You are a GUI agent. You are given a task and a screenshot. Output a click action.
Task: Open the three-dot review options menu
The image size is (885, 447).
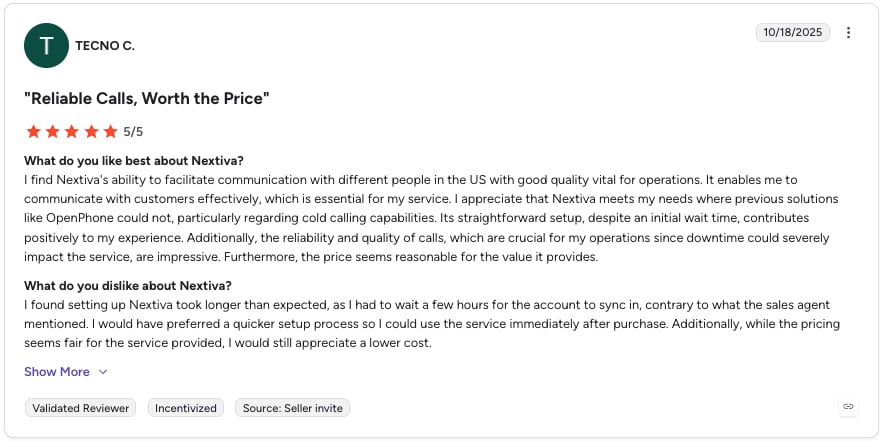click(848, 33)
